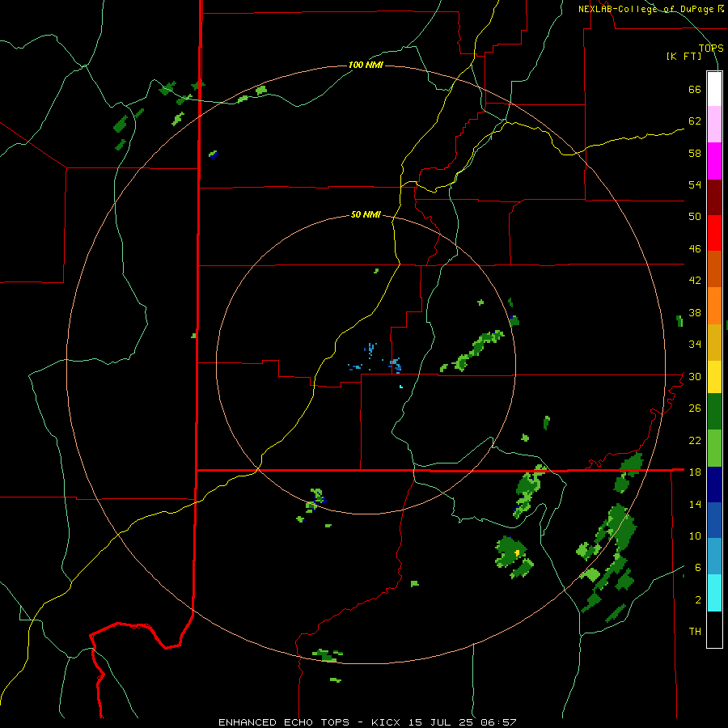The width and height of the screenshot is (728, 728).
Task: Click the "66" scale label
Action: [695, 90]
